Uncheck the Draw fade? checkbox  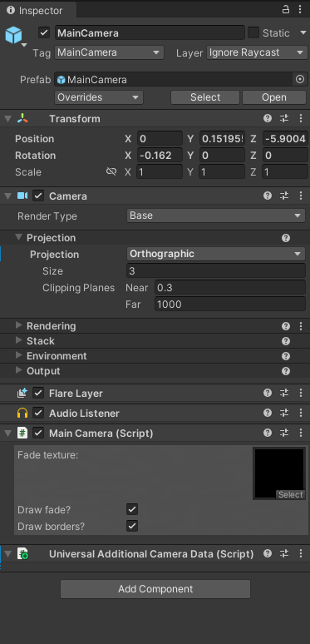[x=132, y=509]
